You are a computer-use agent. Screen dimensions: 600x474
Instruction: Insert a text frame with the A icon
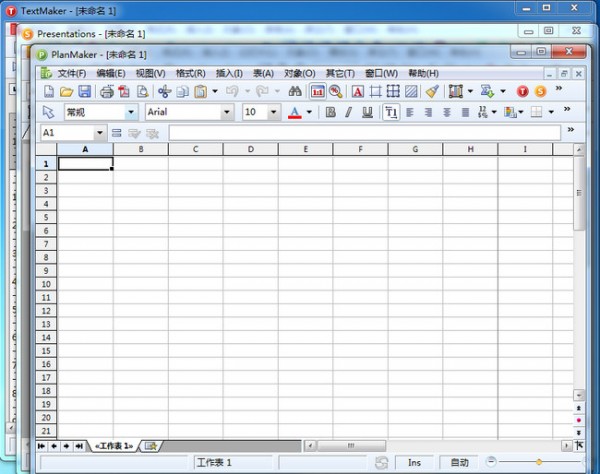pos(357,91)
